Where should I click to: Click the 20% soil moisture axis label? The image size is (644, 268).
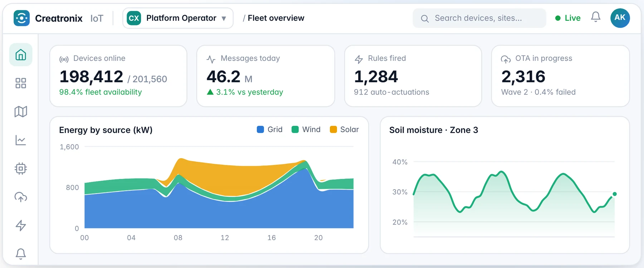click(x=400, y=222)
